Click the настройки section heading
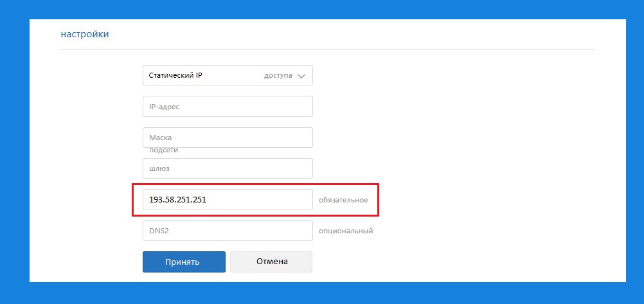Viewport: 644px width, 304px height. pos(84,34)
